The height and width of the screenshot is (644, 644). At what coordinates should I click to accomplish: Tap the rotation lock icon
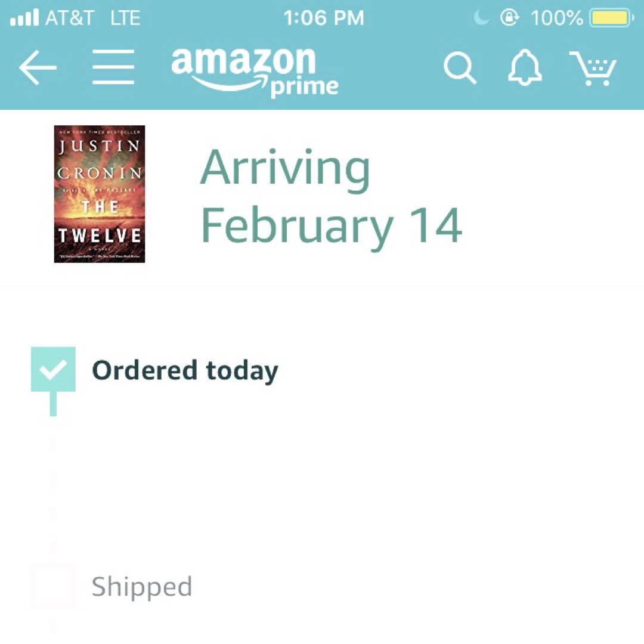(509, 18)
